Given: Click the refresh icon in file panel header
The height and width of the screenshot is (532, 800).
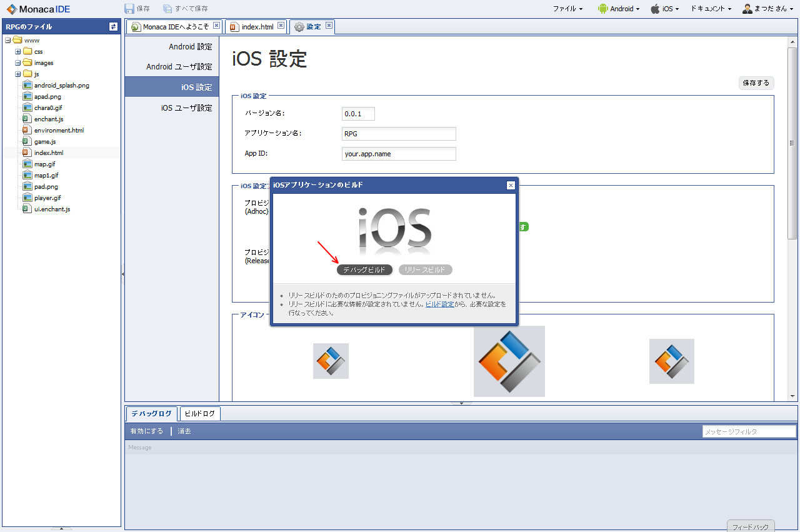Looking at the screenshot, I should 113,26.
